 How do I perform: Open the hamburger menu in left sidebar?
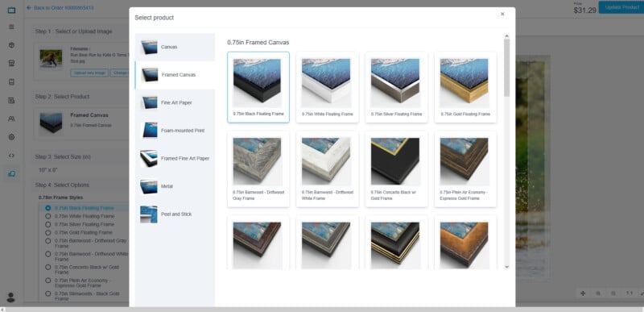[11, 27]
